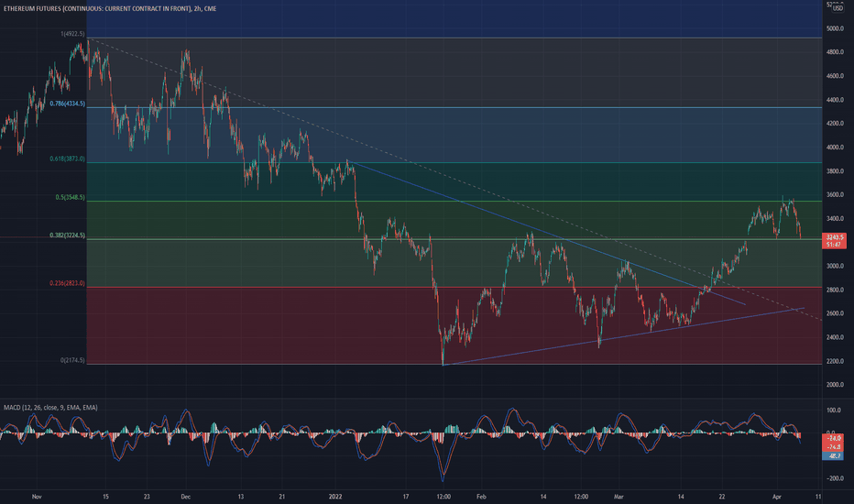Click the 3600.0 price axis label

[835, 194]
